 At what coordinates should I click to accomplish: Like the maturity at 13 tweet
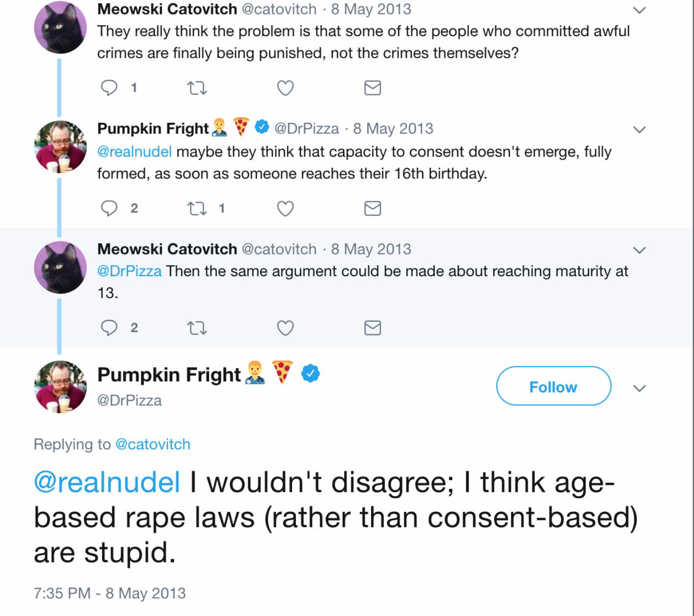click(x=285, y=328)
